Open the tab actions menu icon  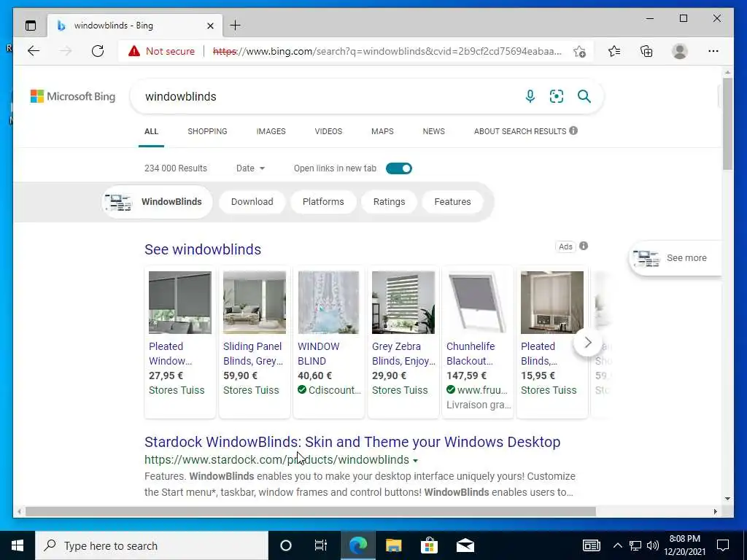31,26
